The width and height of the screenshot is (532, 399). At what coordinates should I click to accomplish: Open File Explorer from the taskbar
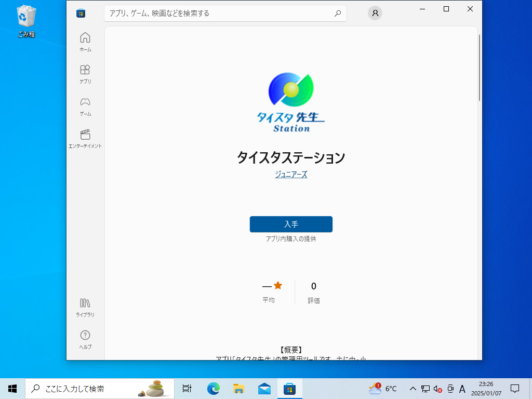(238, 389)
